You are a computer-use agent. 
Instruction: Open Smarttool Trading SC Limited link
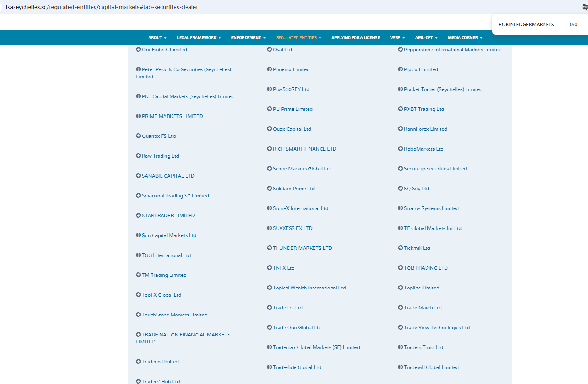[175, 196]
